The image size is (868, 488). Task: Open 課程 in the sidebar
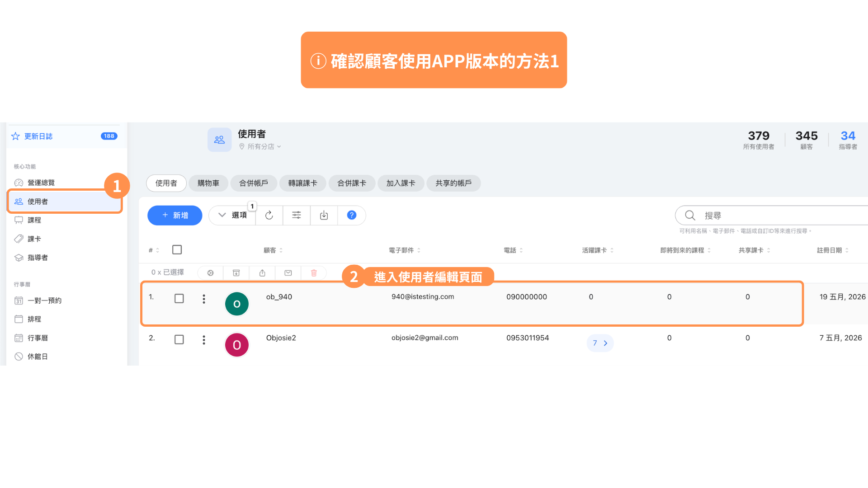[x=34, y=220]
